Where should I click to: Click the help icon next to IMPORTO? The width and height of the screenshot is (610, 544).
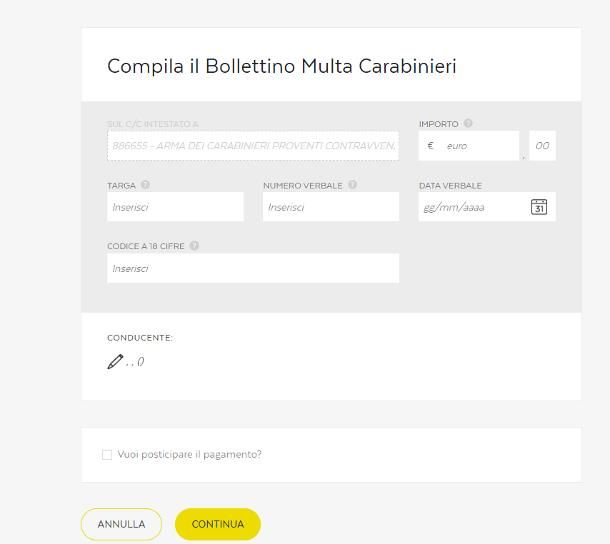click(468, 124)
